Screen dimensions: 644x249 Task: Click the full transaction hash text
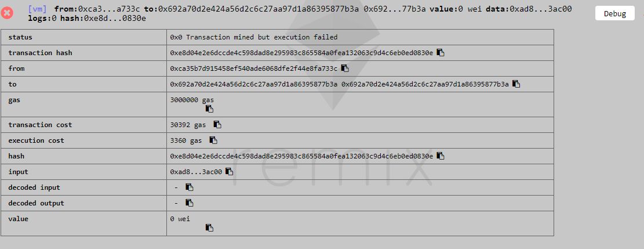click(x=301, y=53)
